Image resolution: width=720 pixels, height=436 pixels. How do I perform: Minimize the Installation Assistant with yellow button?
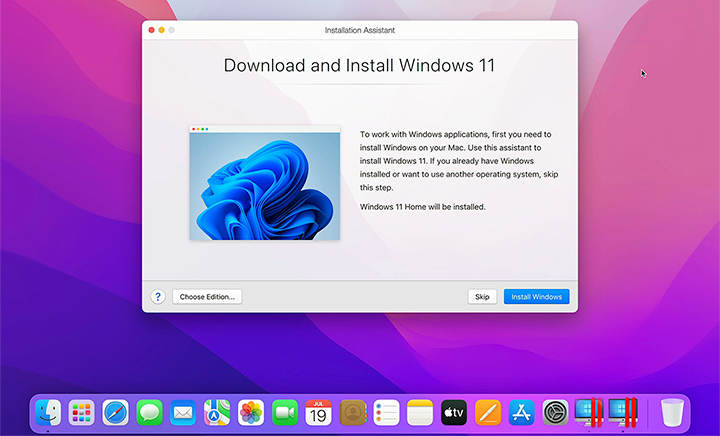point(162,30)
